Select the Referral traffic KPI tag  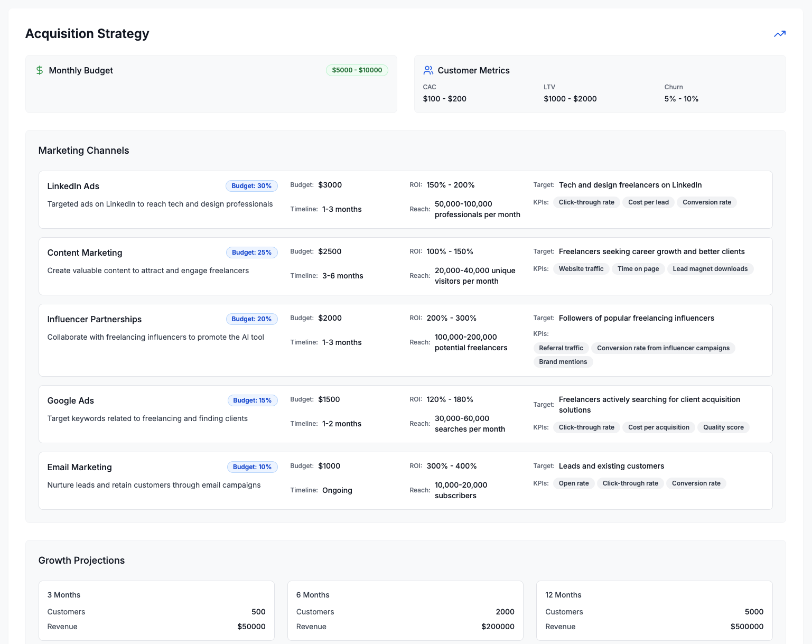pyautogui.click(x=561, y=348)
